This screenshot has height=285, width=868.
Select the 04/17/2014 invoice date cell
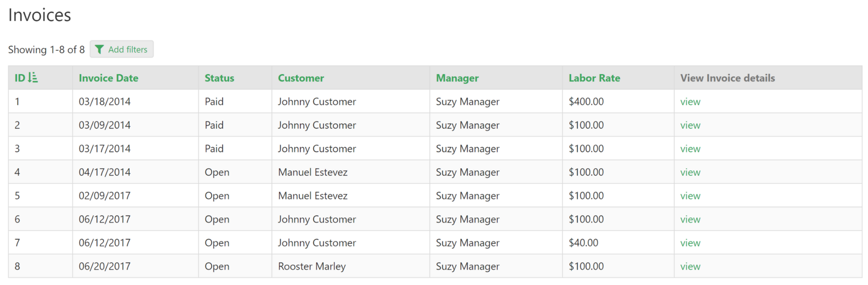pyautogui.click(x=105, y=172)
